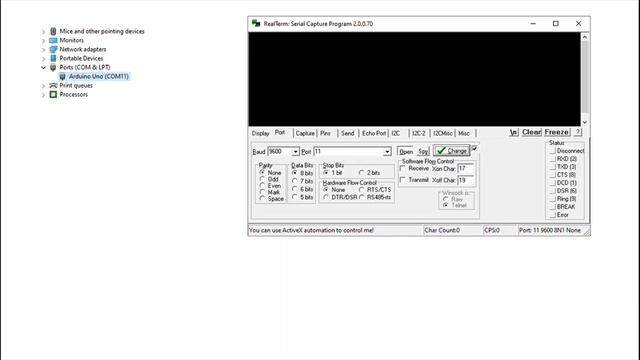
Task: Click the Spy button
Action: point(423,151)
